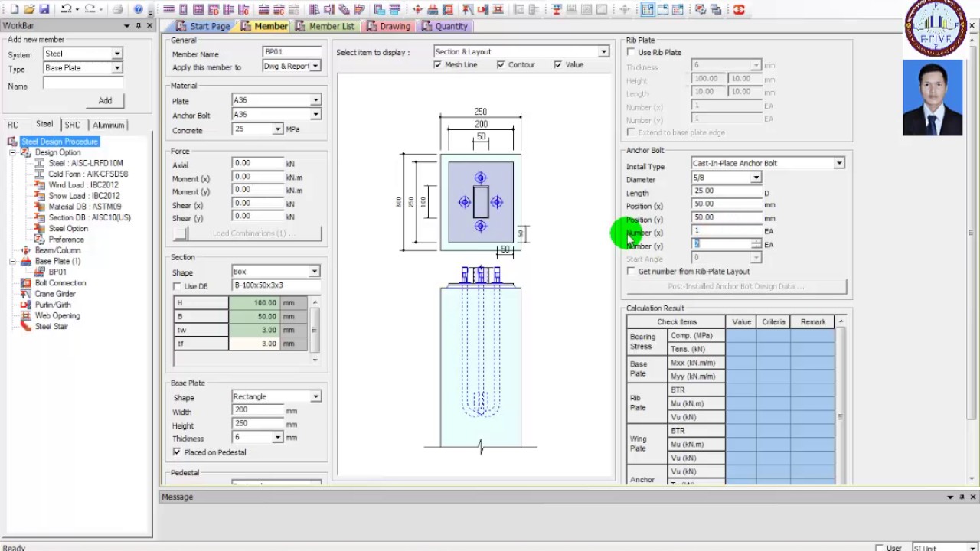This screenshot has width=980, height=551.
Task: Click Post-Installed Anchor Bolt Design Data button
Action: pyautogui.click(x=737, y=286)
